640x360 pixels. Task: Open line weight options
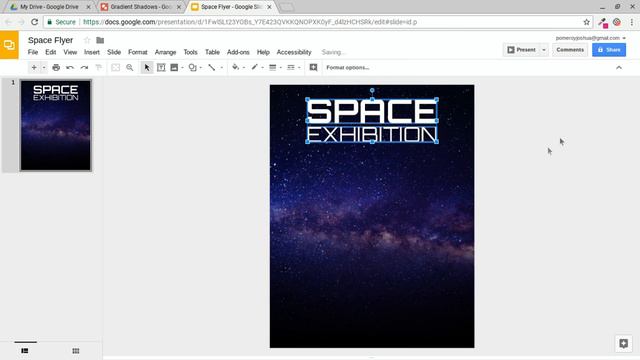(273, 67)
